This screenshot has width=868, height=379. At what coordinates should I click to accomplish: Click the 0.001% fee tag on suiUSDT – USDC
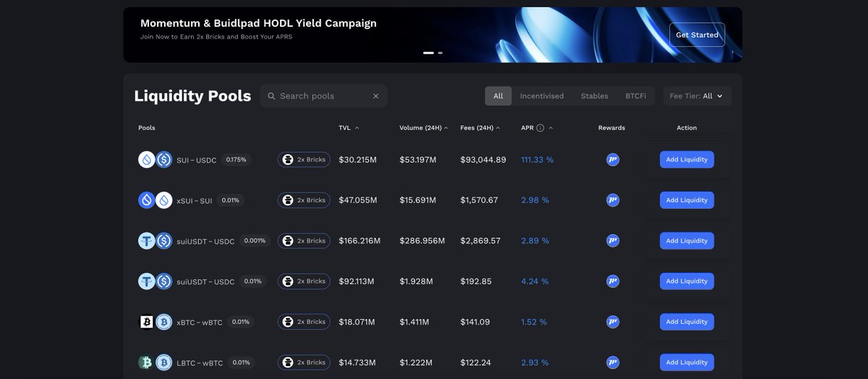(255, 241)
